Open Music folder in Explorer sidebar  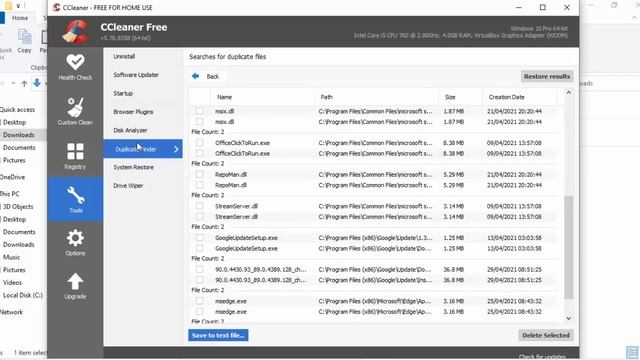pos(11,257)
